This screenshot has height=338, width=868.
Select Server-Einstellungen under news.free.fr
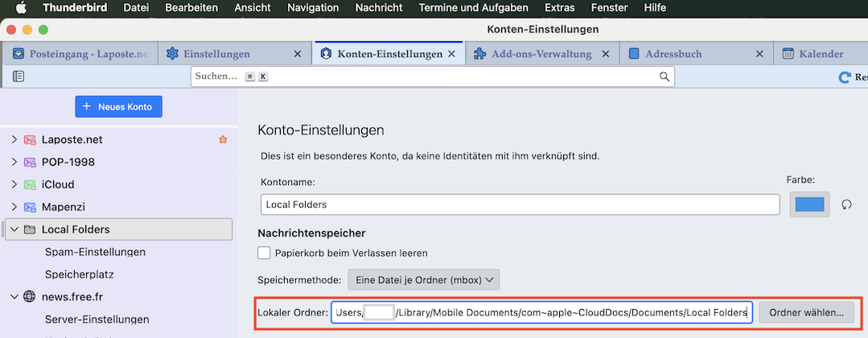click(97, 319)
